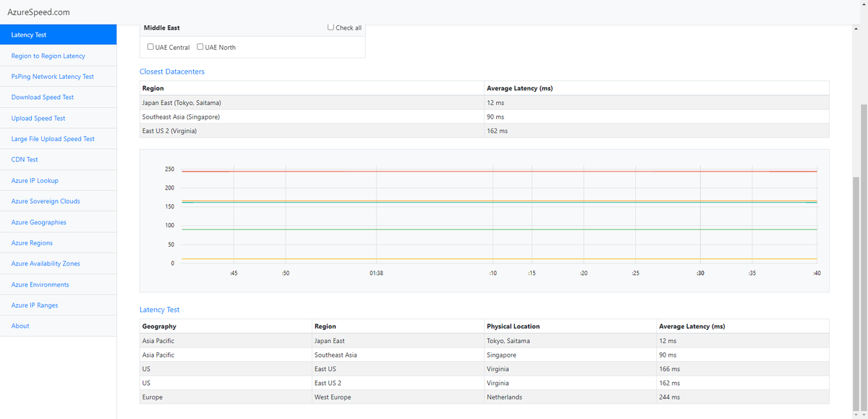The width and height of the screenshot is (868, 419).
Task: Enable the UAE North checkbox
Action: click(200, 47)
